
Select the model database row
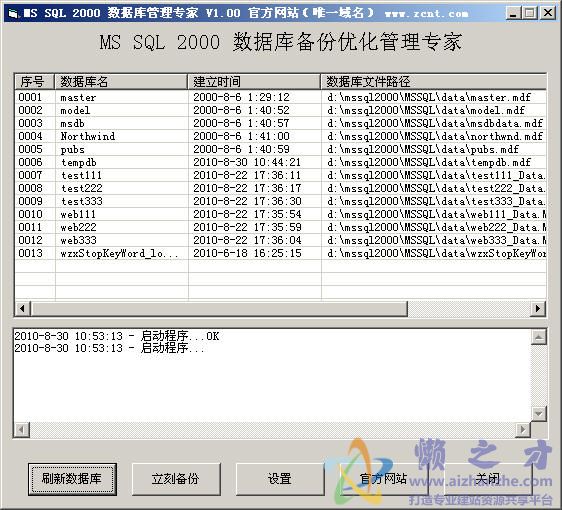coord(281,110)
